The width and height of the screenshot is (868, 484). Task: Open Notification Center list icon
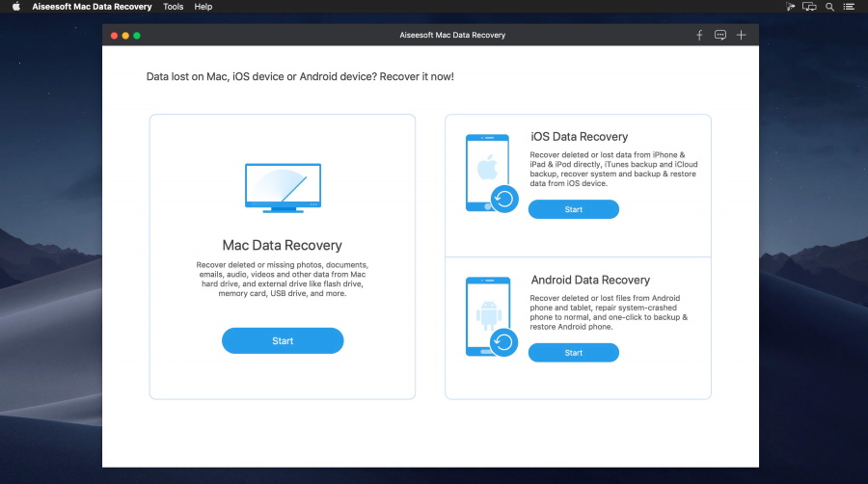(x=849, y=7)
